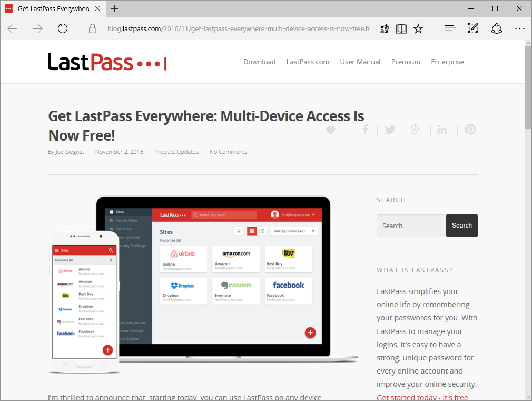
Task: Open Edge's Web Note annotation tool
Action: click(x=473, y=28)
